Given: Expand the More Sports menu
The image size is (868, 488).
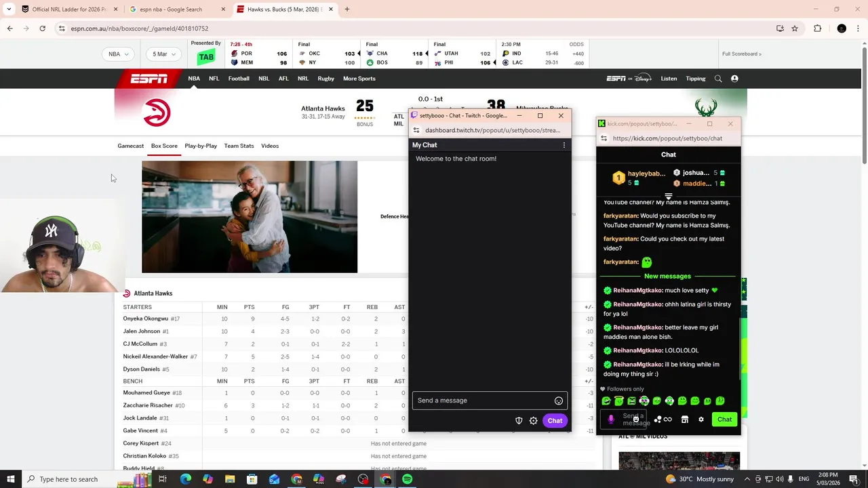Looking at the screenshot, I should point(359,79).
